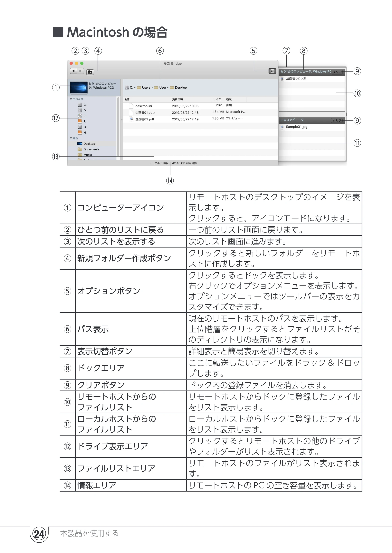This screenshot has height=553, width=392.
Task: Jump to the User folder in the path
Action: point(160,88)
